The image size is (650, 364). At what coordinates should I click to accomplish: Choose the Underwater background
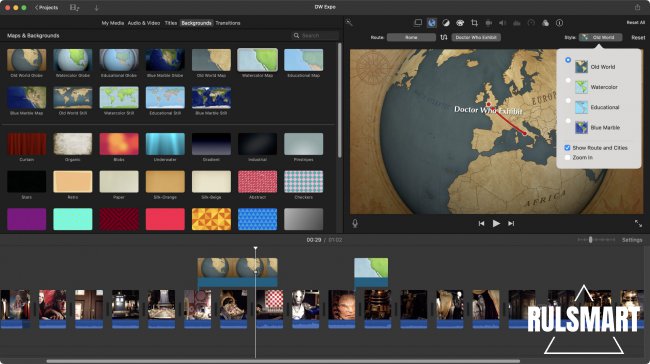(x=165, y=144)
